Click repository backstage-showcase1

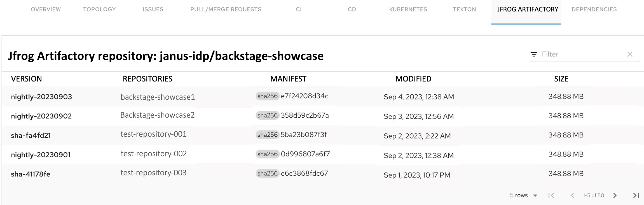[158, 97]
